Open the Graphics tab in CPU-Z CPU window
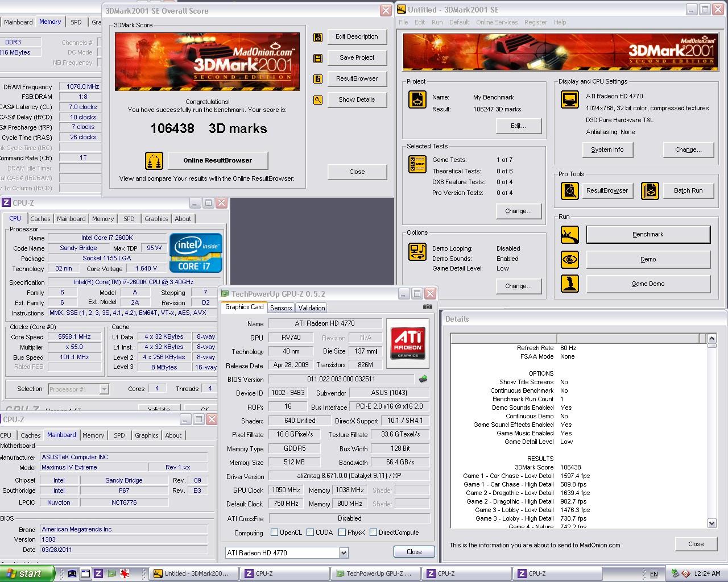 (156, 219)
